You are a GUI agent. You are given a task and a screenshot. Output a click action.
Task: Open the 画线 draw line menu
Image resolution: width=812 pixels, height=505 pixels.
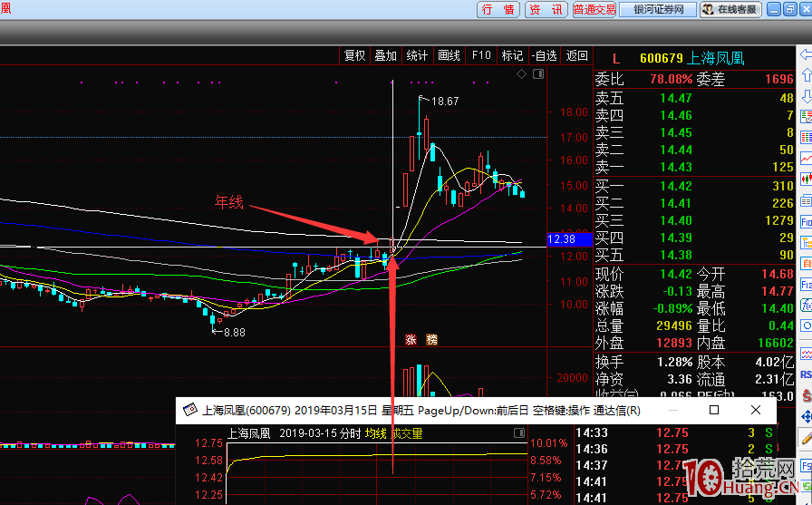(449, 55)
